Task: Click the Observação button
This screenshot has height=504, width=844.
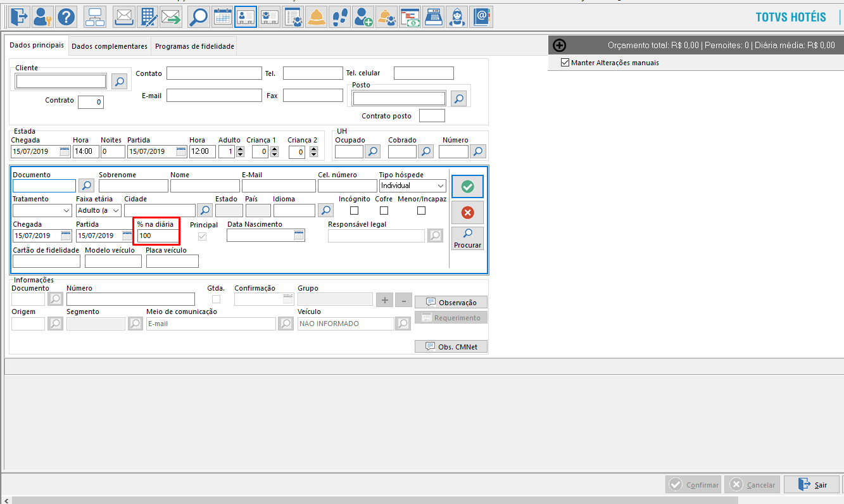Action: point(451,302)
